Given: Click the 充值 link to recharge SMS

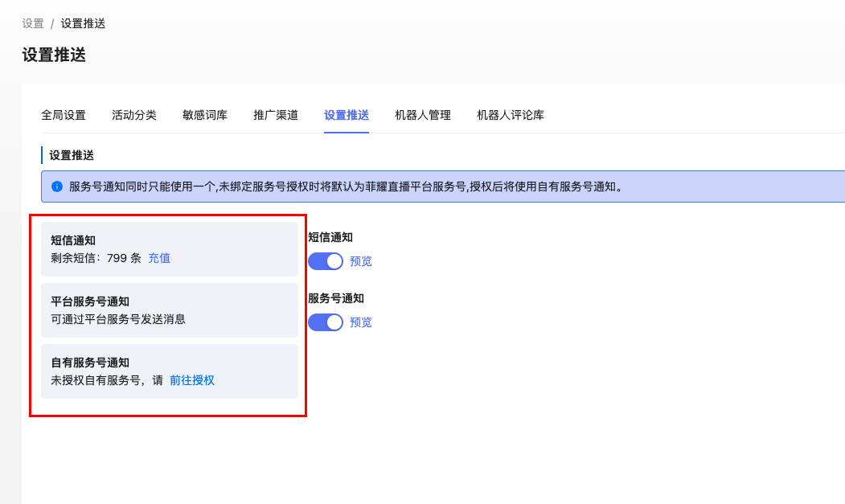Looking at the screenshot, I should 159,258.
